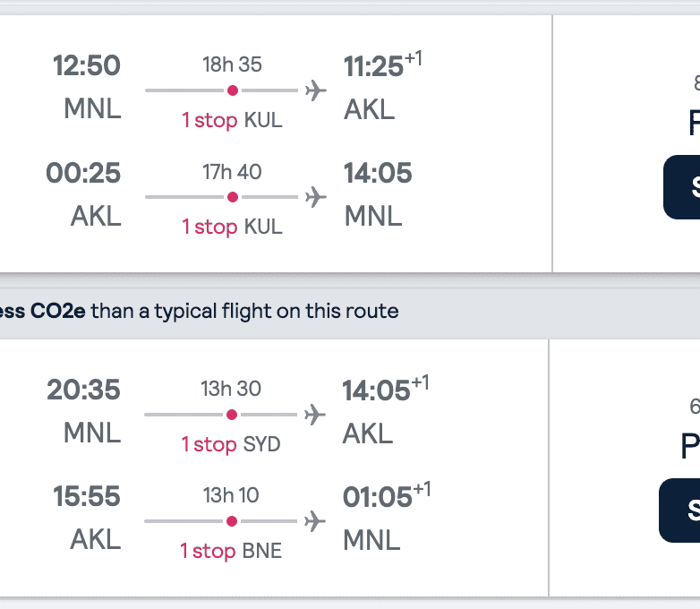This screenshot has height=609, width=700.
Task: Click red stop dot on 13h 30 flight
Action: point(231,415)
